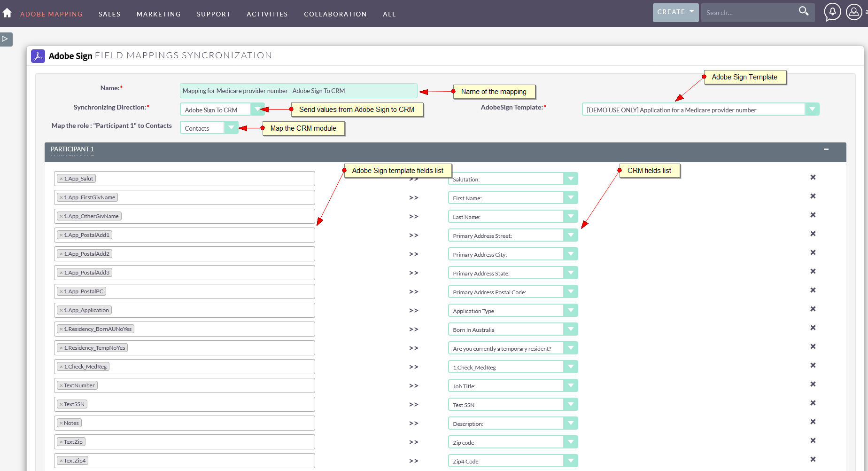Click the 1.App_Application template field box
Screen dimensions: 868x471
tap(185, 310)
